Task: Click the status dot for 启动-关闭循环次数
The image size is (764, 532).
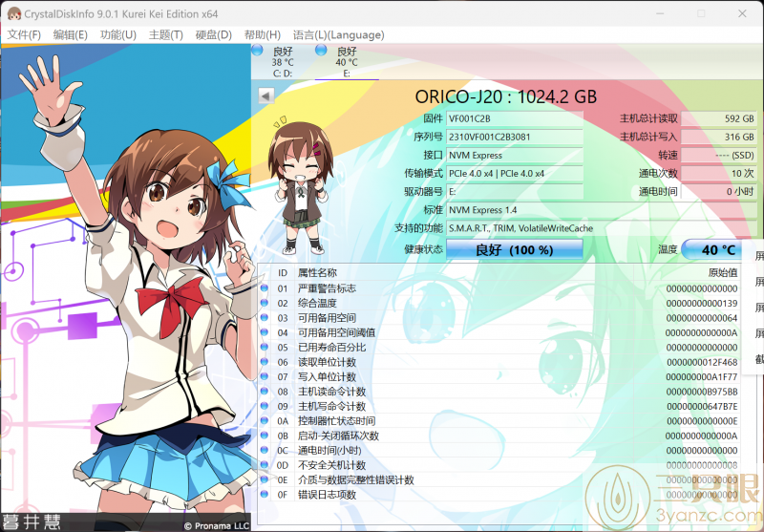Action: click(x=265, y=436)
